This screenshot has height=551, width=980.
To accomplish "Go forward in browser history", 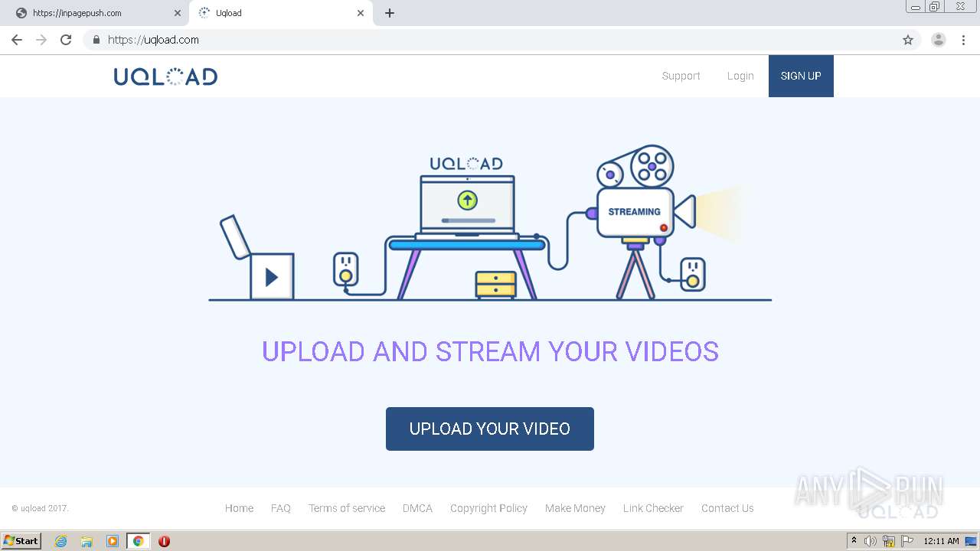I will click(x=41, y=40).
